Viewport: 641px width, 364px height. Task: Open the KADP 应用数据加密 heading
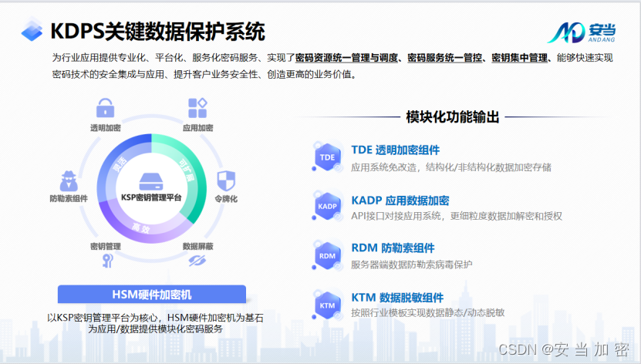400,201
